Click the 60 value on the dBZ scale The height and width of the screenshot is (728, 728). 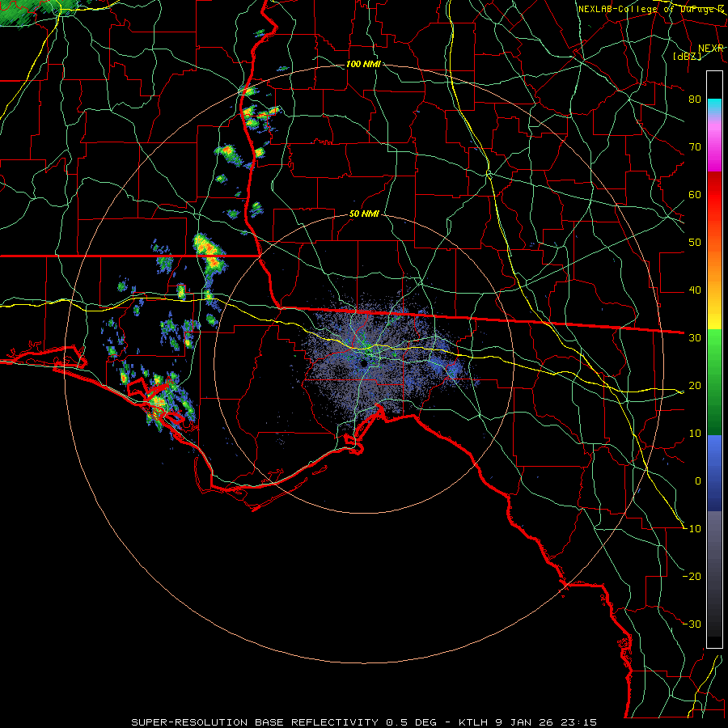pos(695,195)
